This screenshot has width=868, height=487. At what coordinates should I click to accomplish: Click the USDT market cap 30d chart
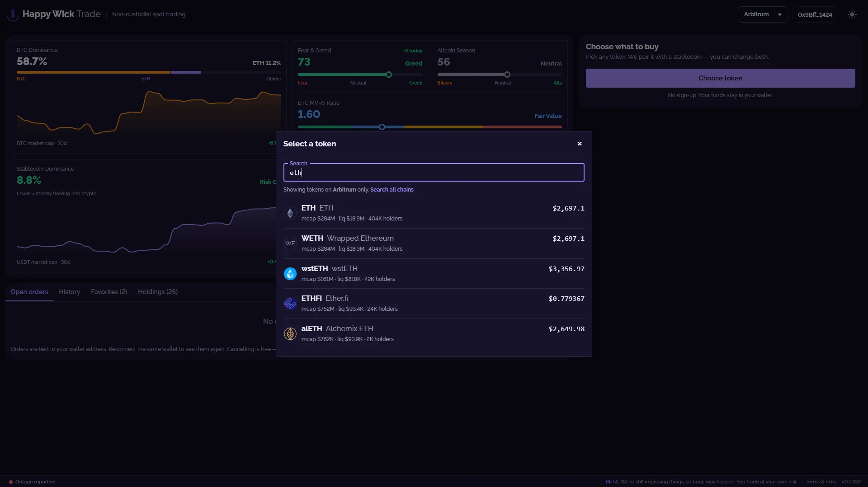[146, 229]
